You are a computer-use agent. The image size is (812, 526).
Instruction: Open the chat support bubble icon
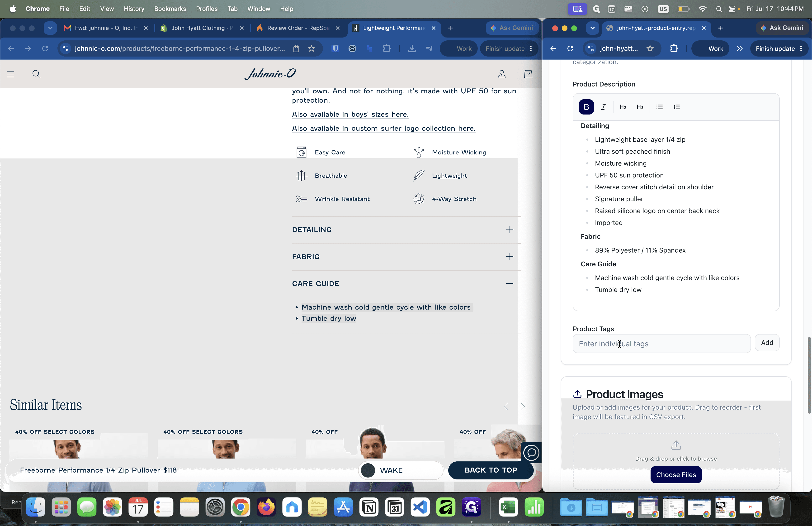[531, 453]
